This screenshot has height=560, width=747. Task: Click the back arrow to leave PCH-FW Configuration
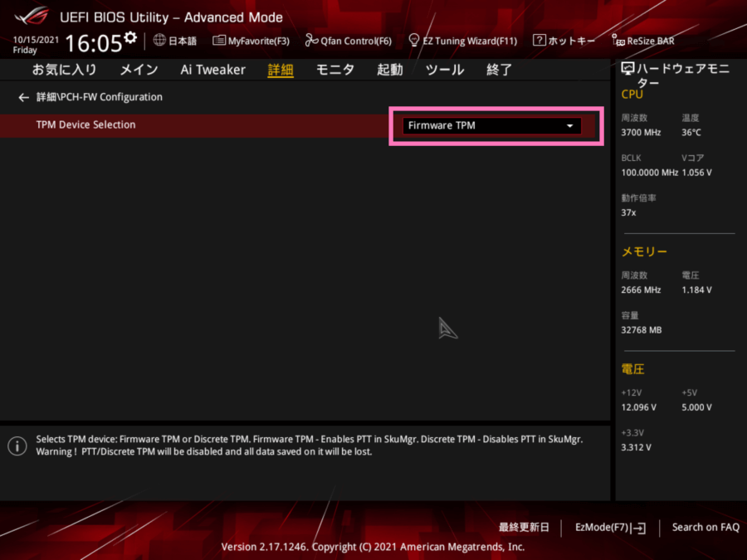23,97
